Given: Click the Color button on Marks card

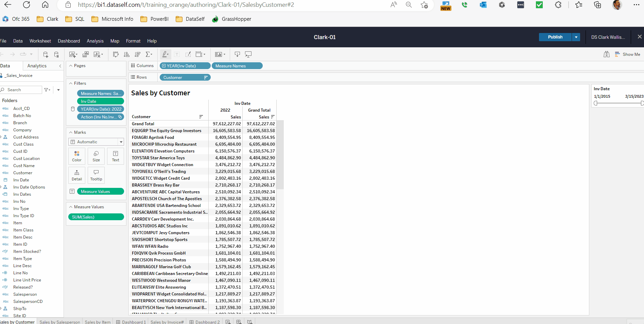Looking at the screenshot, I should (77, 156).
